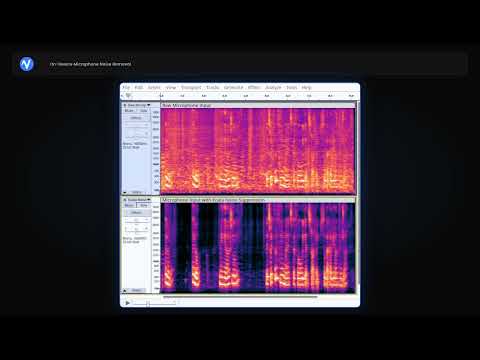Click the timeline ruler above tracks

coord(257,96)
